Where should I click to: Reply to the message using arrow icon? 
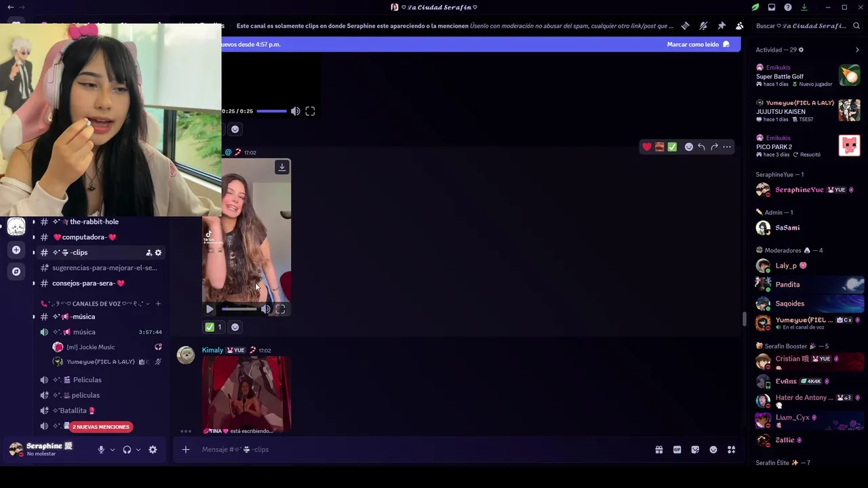click(701, 146)
